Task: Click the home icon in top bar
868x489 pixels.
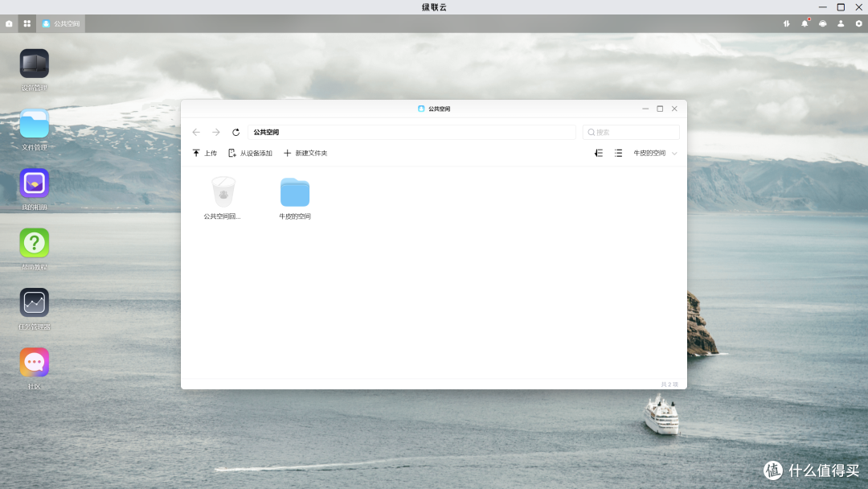Action: 9,24
